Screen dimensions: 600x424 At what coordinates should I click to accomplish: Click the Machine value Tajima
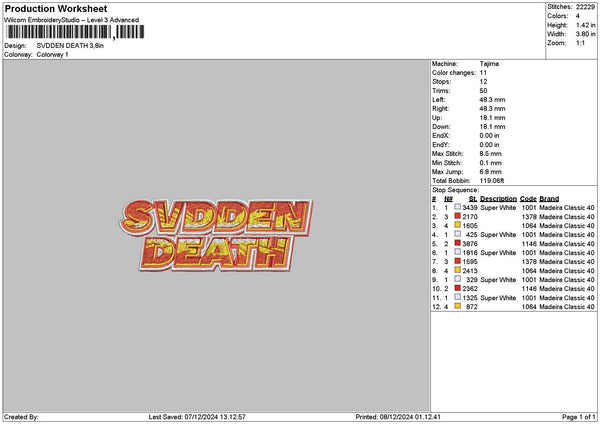click(489, 64)
